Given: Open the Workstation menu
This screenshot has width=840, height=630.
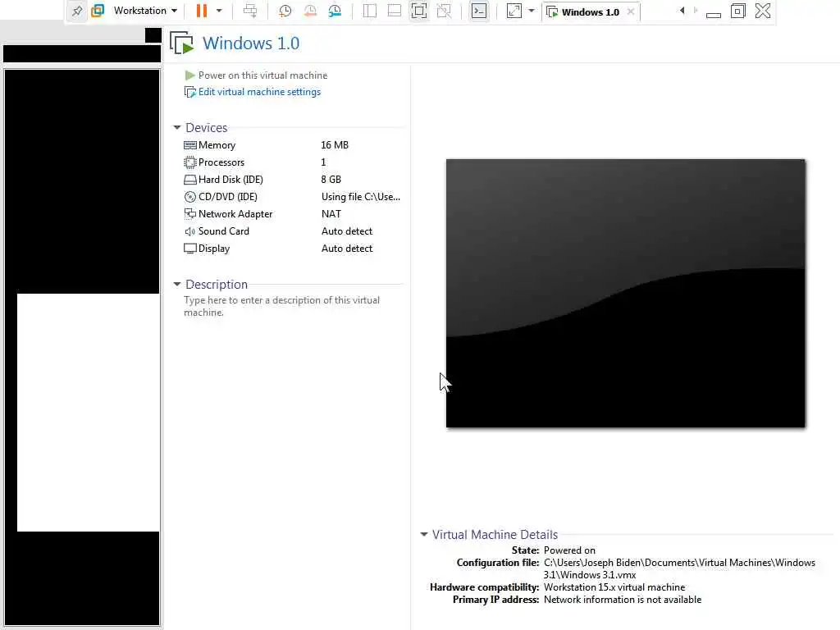Looking at the screenshot, I should (145, 11).
